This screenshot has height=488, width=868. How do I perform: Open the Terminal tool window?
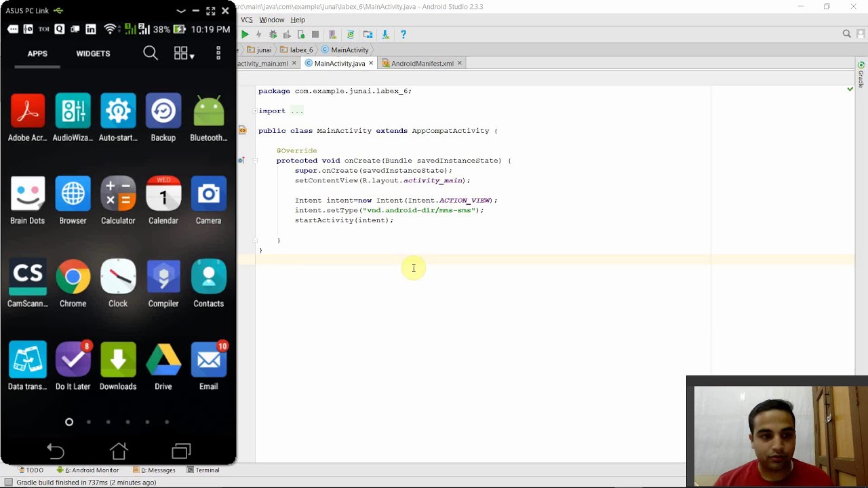[203, 470]
